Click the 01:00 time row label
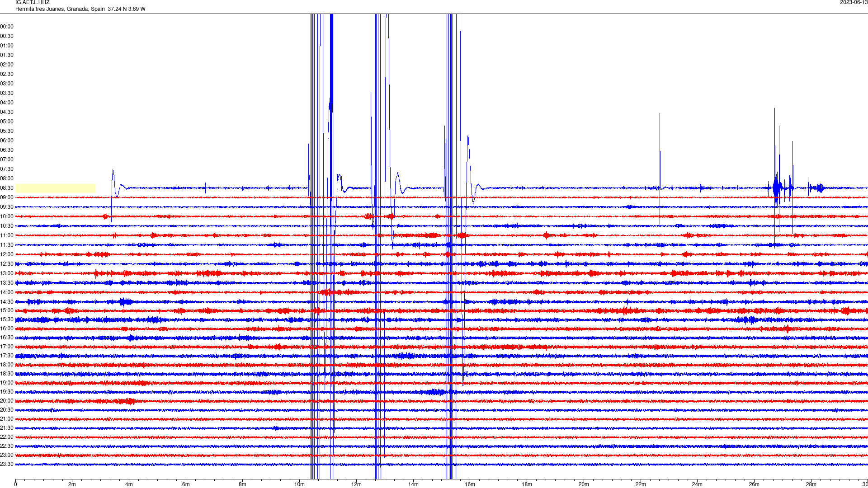 (x=7, y=46)
